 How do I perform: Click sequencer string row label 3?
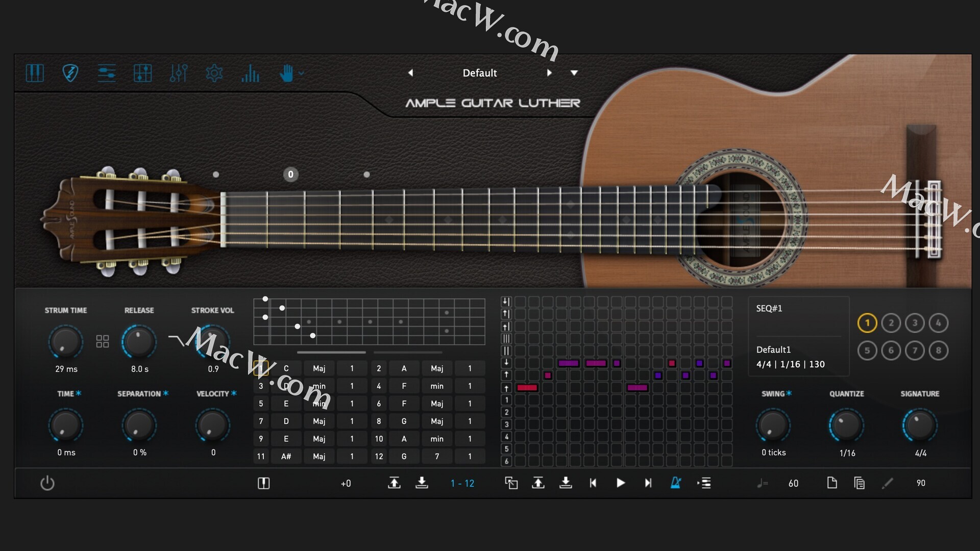[506, 424]
